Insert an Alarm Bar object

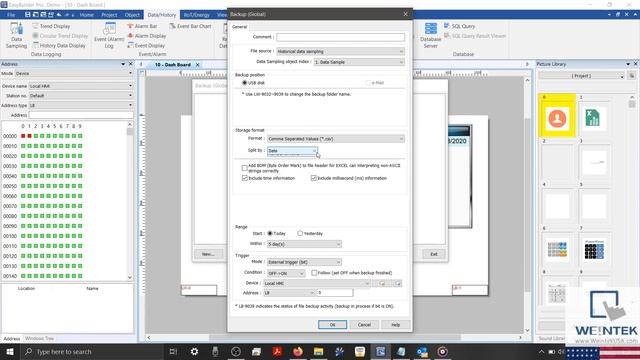[142, 26]
